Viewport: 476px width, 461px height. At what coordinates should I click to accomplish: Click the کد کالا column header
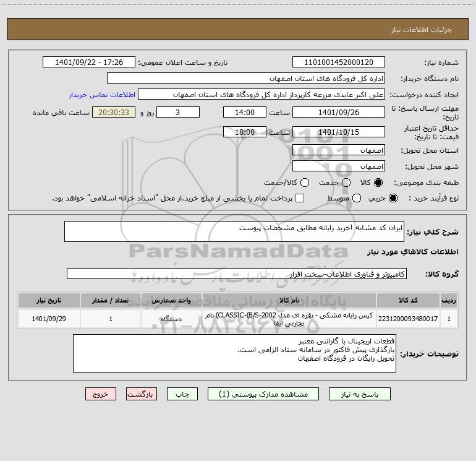(x=408, y=300)
